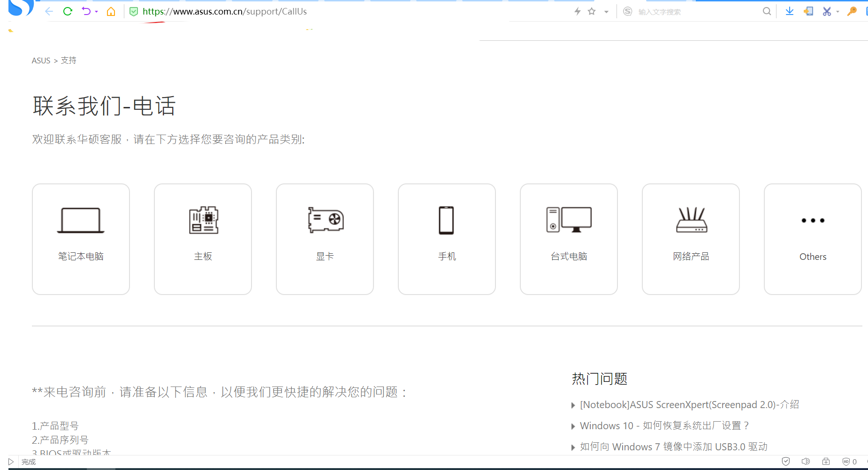Screen dimensions: 868x470
Task: Toggle the status bar speaker mute icon
Action: click(x=806, y=462)
